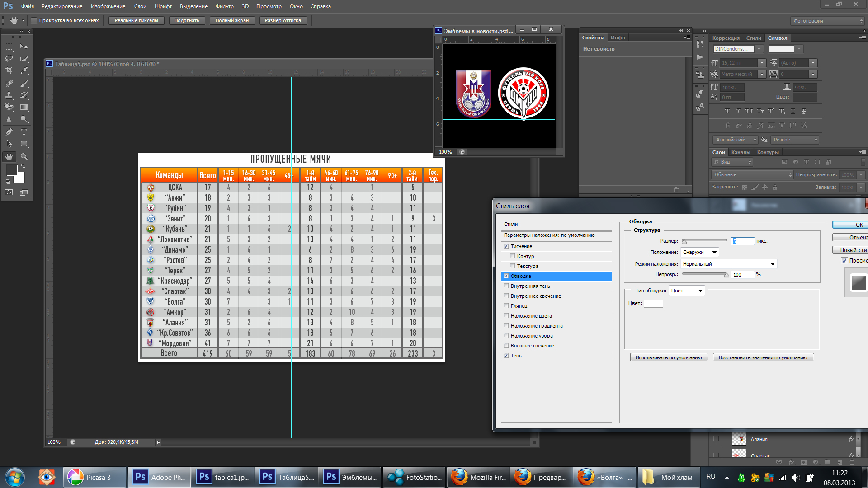Image resolution: width=868 pixels, height=488 pixels.
Task: Toggle the Обводка effect checkbox
Action: click(506, 276)
